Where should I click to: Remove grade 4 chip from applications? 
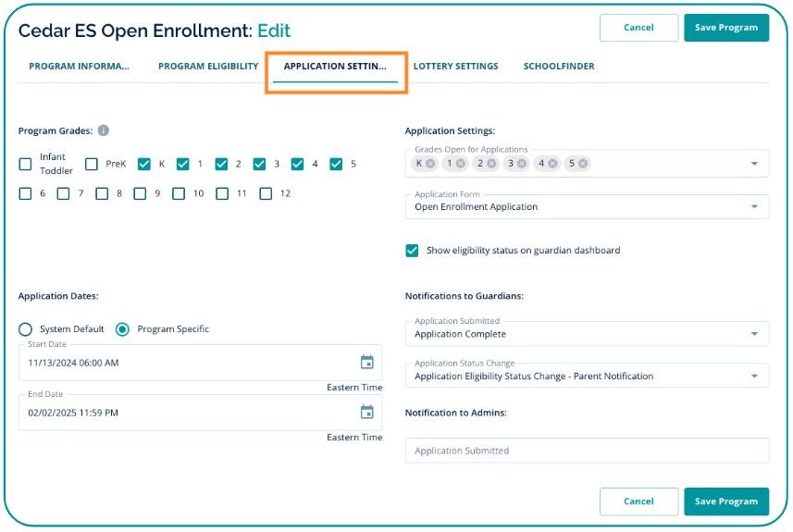552,164
